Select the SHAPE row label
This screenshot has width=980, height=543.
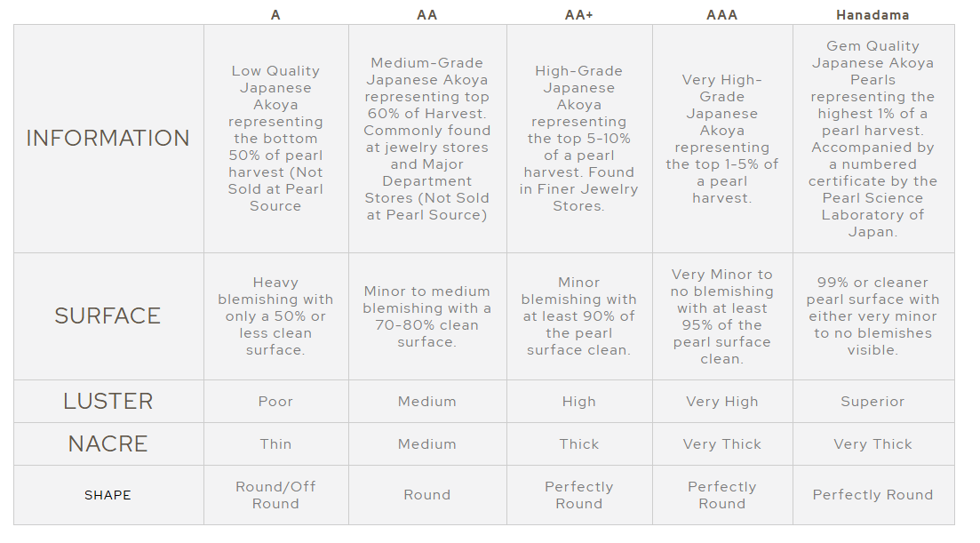point(108,495)
